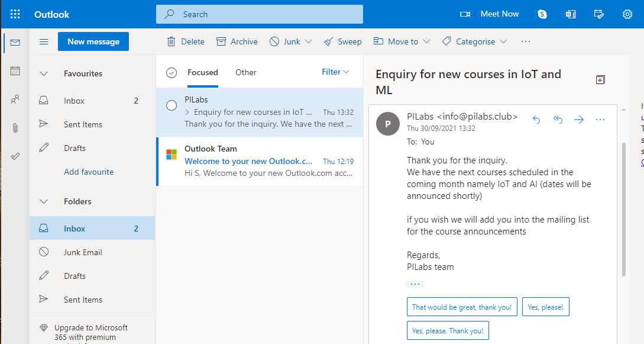
Task: Click the Categorise toolbar button
Action: [468, 41]
